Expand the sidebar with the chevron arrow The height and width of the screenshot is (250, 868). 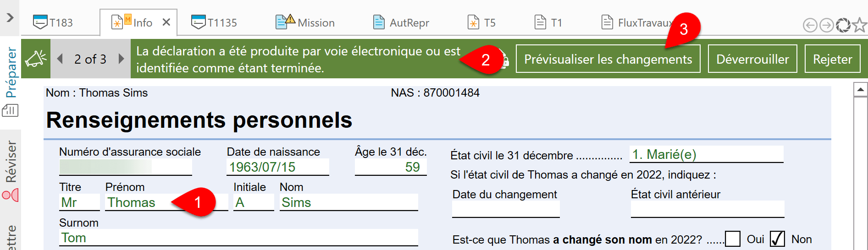coord(10,18)
